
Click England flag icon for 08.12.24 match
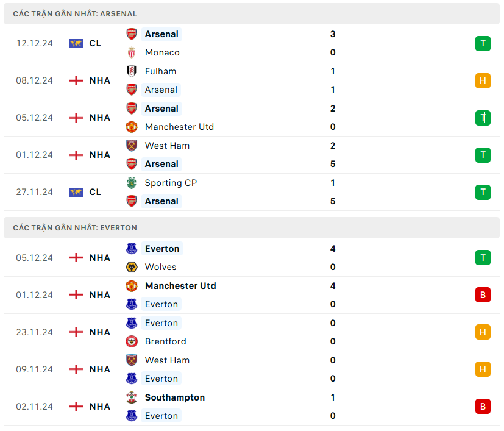(x=76, y=80)
